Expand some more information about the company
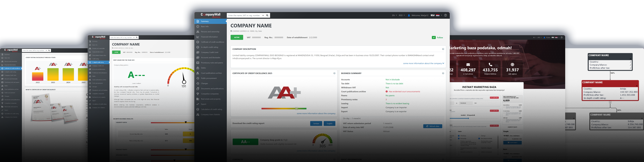 423,63
